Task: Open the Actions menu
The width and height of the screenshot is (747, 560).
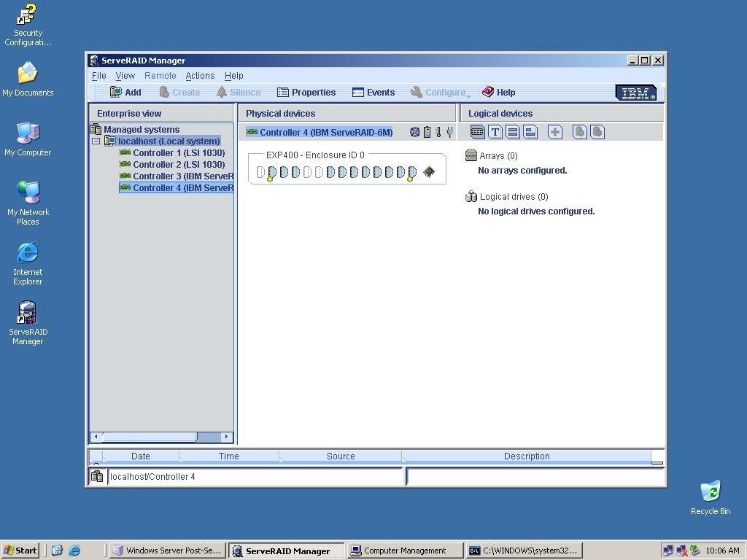Action: [x=200, y=75]
